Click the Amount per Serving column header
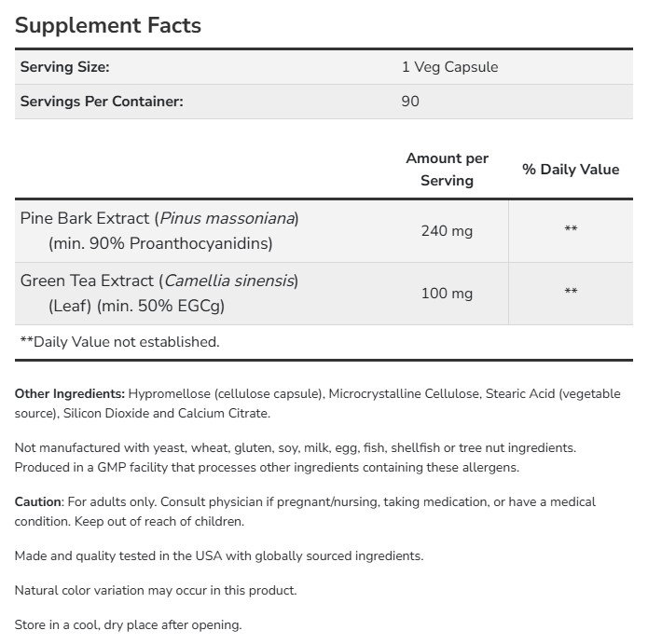The width and height of the screenshot is (648, 644). tap(447, 170)
